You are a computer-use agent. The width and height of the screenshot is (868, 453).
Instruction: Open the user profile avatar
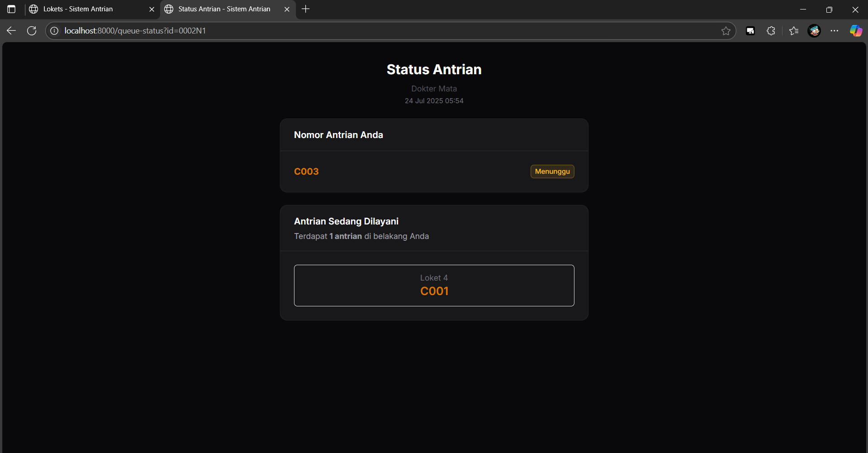pyautogui.click(x=814, y=31)
